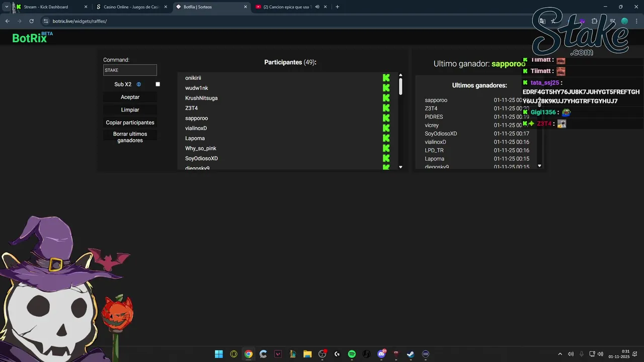Reload the BotRix page

pyautogui.click(x=31, y=21)
